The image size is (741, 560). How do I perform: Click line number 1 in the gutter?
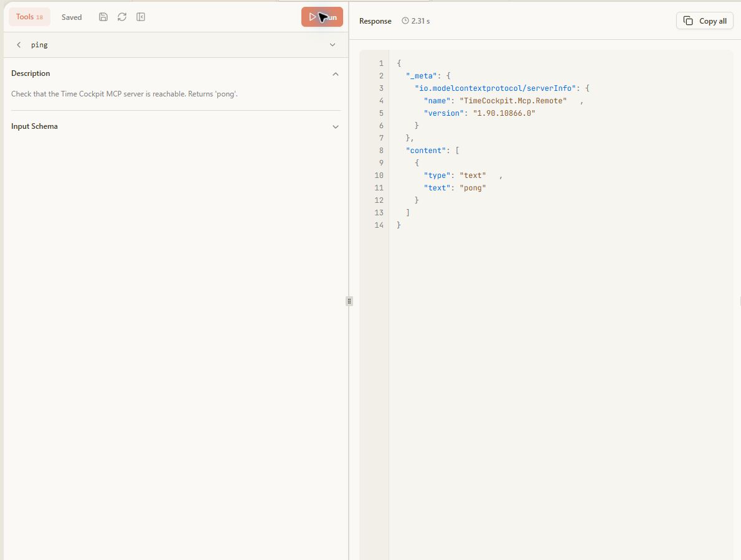(x=381, y=63)
